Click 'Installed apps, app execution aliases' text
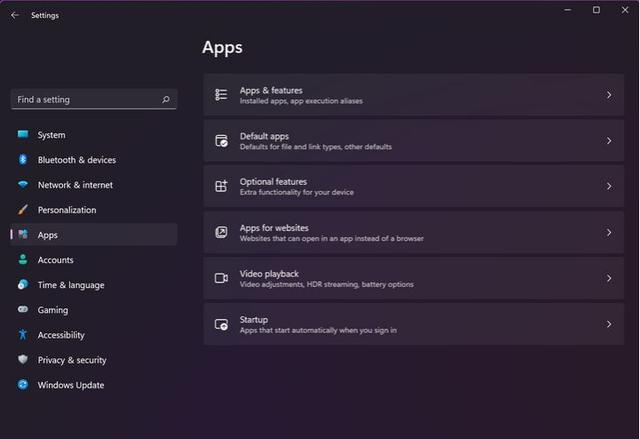Image resolution: width=640 pixels, height=439 pixels. click(301, 101)
